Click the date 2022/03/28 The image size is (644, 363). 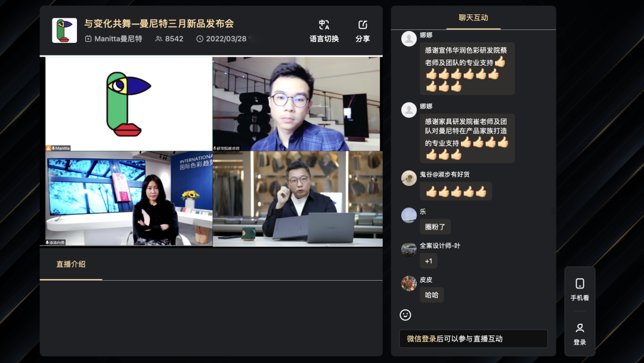click(226, 39)
